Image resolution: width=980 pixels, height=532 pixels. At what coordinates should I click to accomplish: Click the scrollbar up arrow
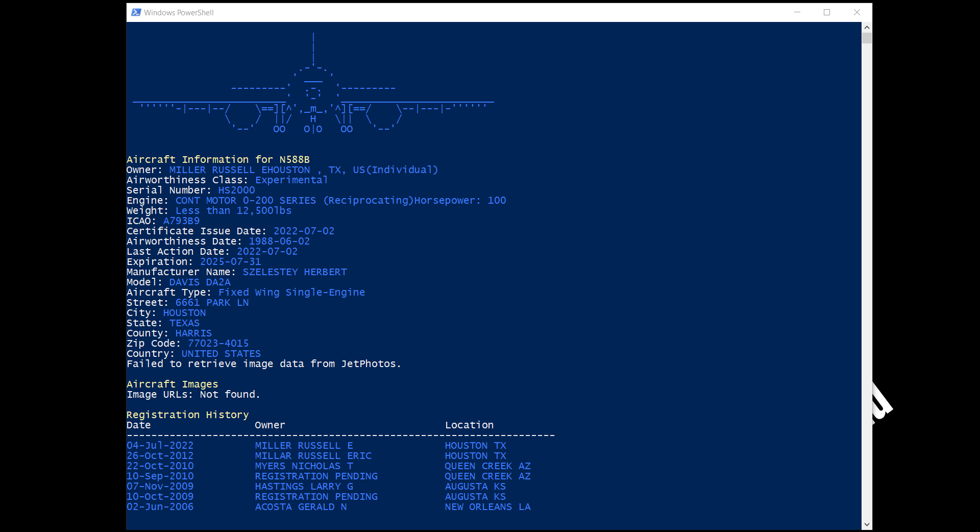(x=867, y=27)
